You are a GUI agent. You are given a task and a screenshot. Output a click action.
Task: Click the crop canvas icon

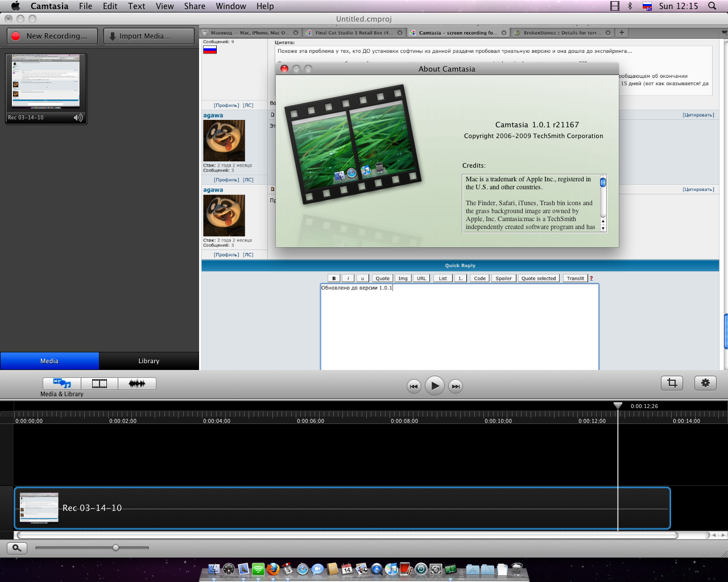pyautogui.click(x=672, y=383)
